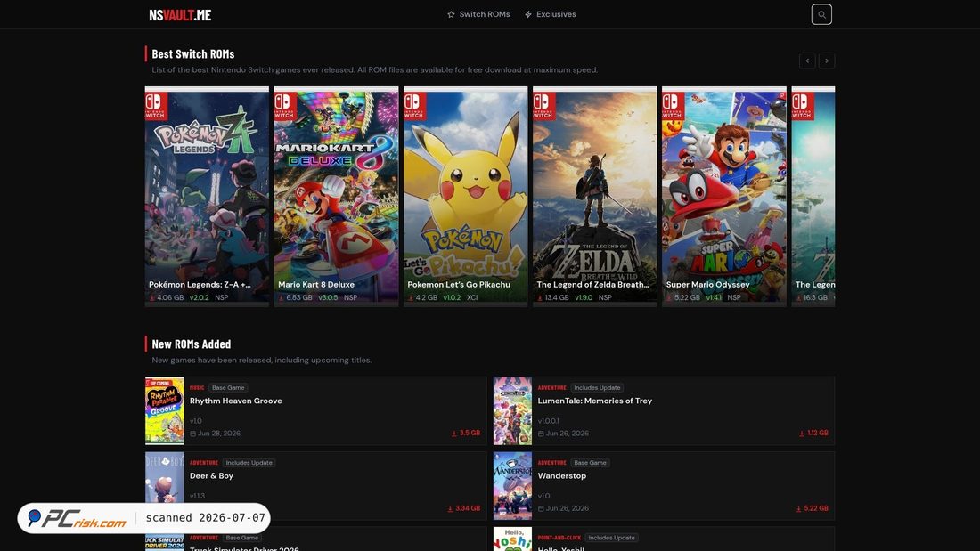Viewport: 980px width, 551px height.
Task: Open the search icon button in header
Action: [x=821, y=14]
